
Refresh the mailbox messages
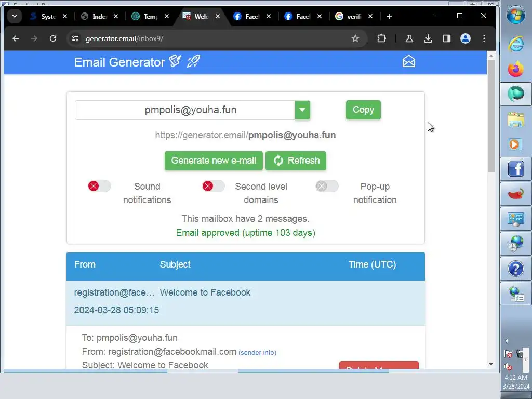296,161
